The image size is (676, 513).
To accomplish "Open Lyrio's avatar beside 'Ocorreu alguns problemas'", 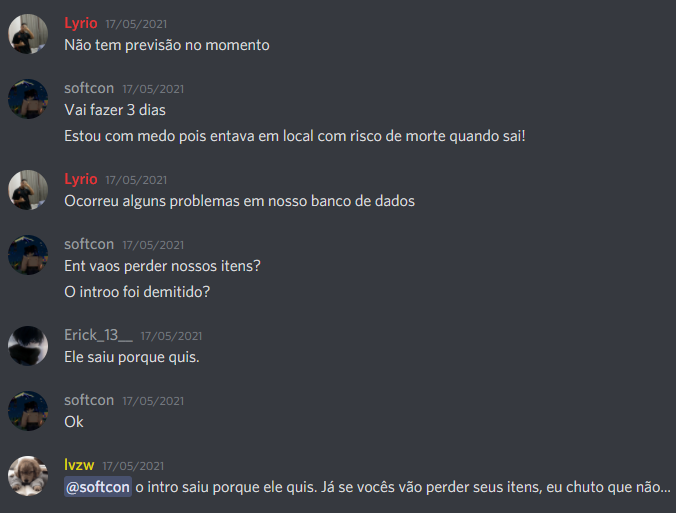I will pyautogui.click(x=28, y=190).
